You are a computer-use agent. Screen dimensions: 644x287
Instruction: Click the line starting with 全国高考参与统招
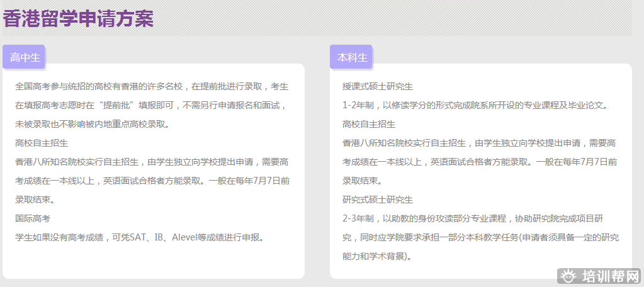click(x=152, y=86)
